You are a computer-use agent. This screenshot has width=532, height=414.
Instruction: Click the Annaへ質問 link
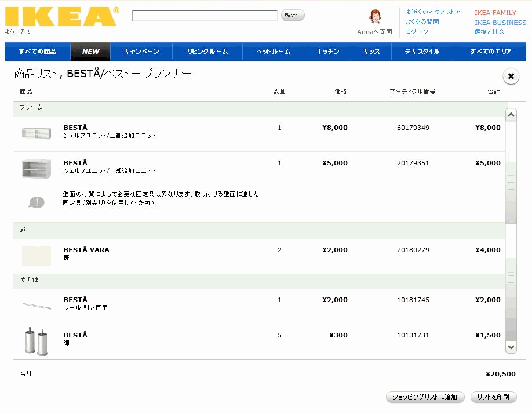[374, 32]
